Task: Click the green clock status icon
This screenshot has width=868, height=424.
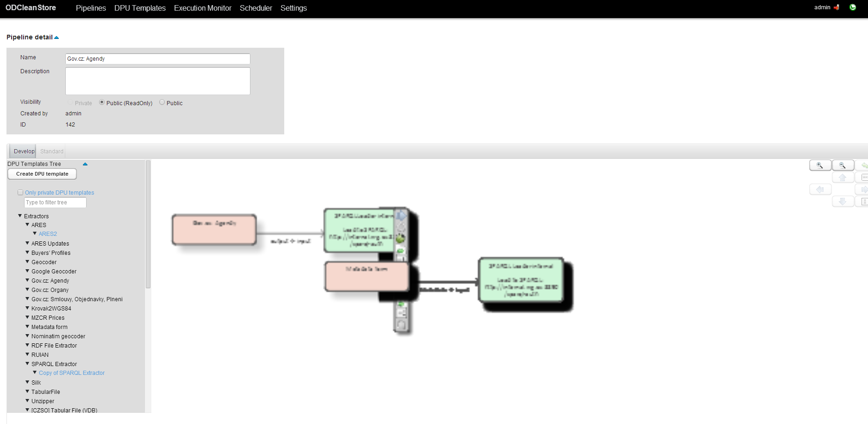Action: tap(853, 7)
